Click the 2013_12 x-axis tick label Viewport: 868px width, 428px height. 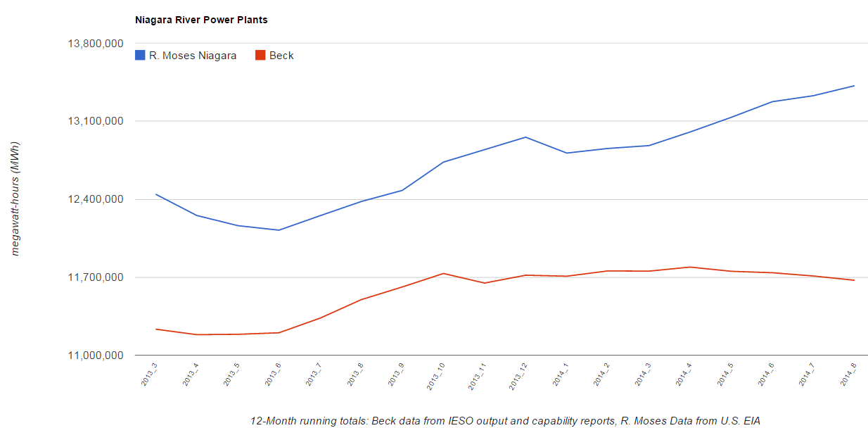(518, 375)
